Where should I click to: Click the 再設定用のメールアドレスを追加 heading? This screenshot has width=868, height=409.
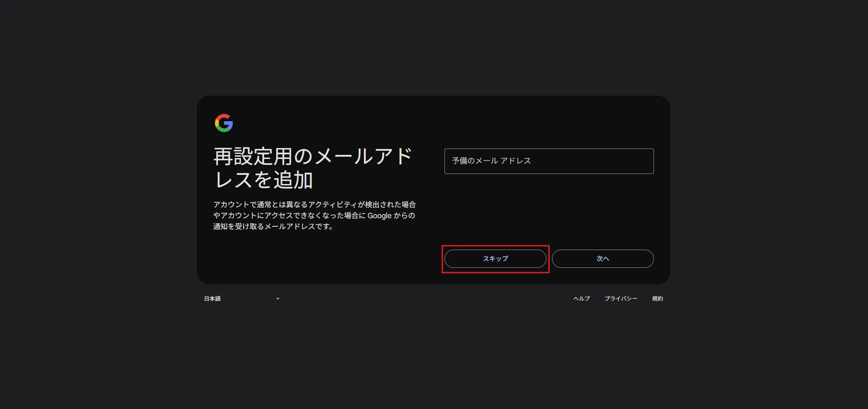[313, 168]
